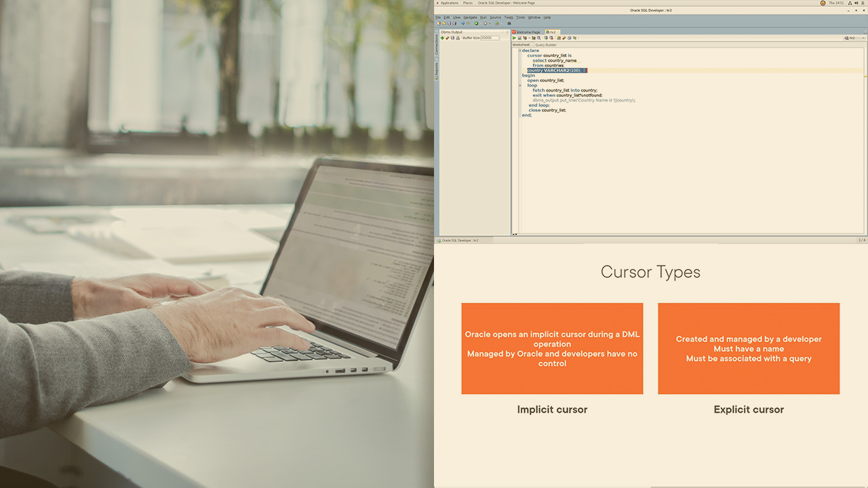The width and height of the screenshot is (868, 488).
Task: Open the Applications menu in top panel
Action: point(449,3)
